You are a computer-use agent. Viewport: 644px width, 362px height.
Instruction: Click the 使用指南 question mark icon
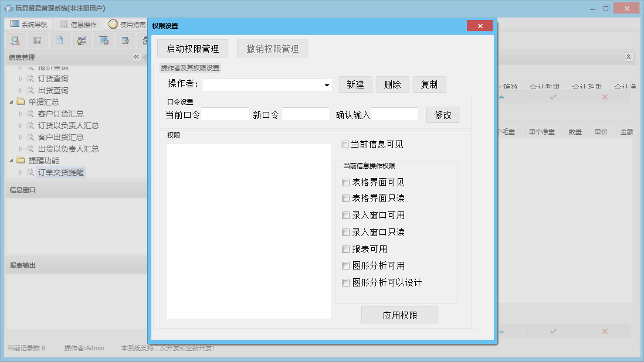tap(113, 24)
